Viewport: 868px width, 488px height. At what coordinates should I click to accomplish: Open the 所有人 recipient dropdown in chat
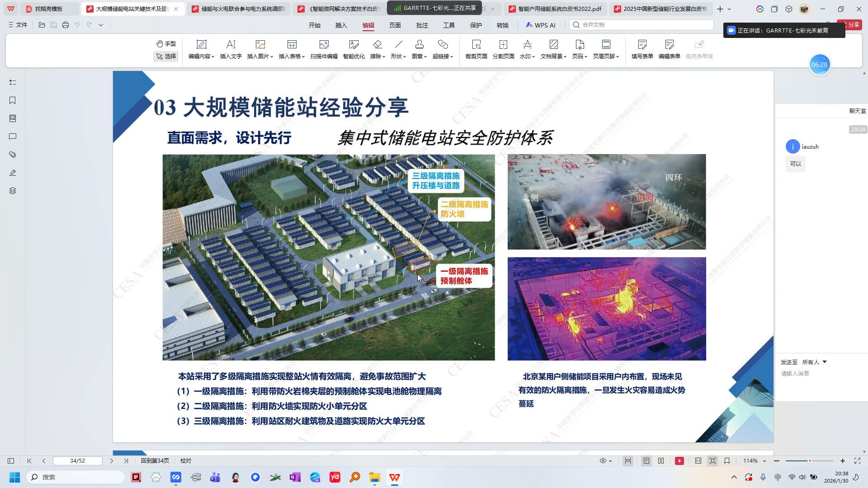(x=814, y=362)
